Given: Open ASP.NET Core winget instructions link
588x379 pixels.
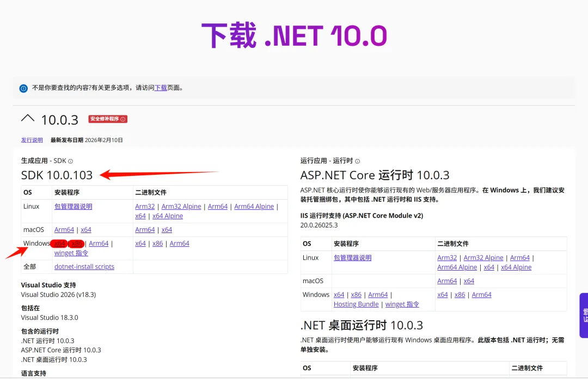Looking at the screenshot, I should tap(402, 304).
